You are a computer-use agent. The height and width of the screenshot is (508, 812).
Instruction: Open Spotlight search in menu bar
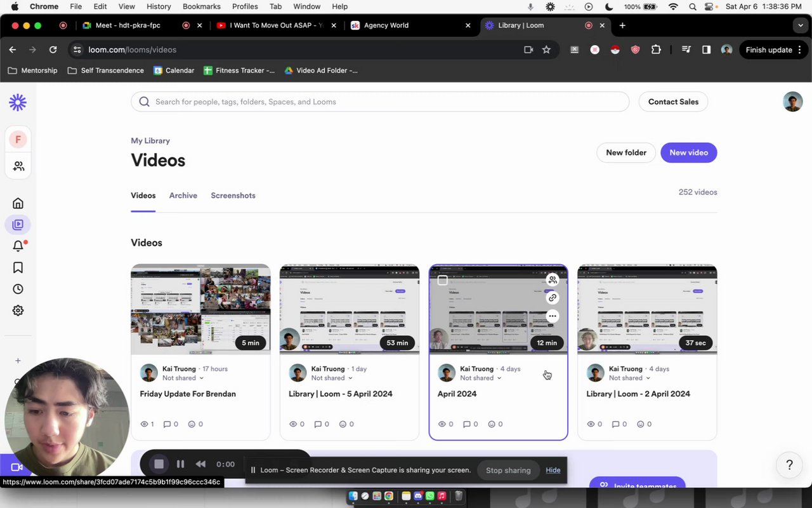(691, 6)
